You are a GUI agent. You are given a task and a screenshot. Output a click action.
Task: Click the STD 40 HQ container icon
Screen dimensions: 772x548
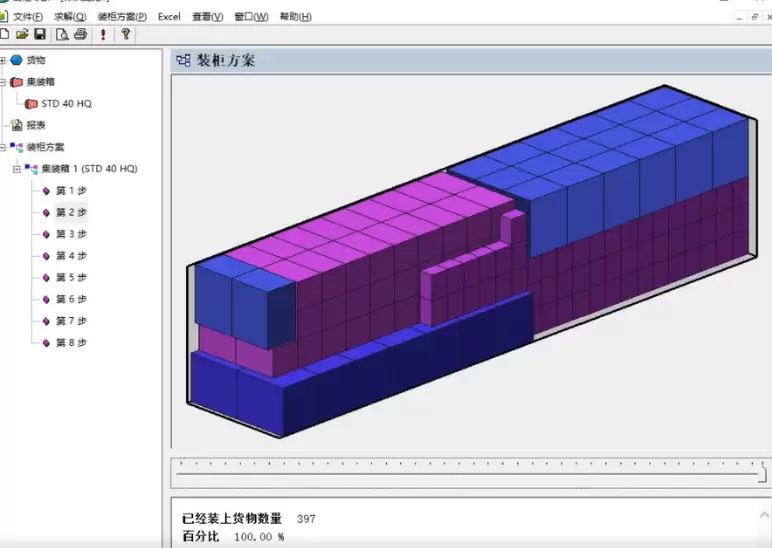point(31,103)
